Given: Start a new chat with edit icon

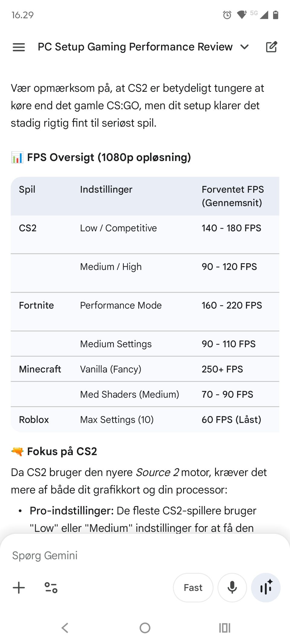Looking at the screenshot, I should [271, 47].
